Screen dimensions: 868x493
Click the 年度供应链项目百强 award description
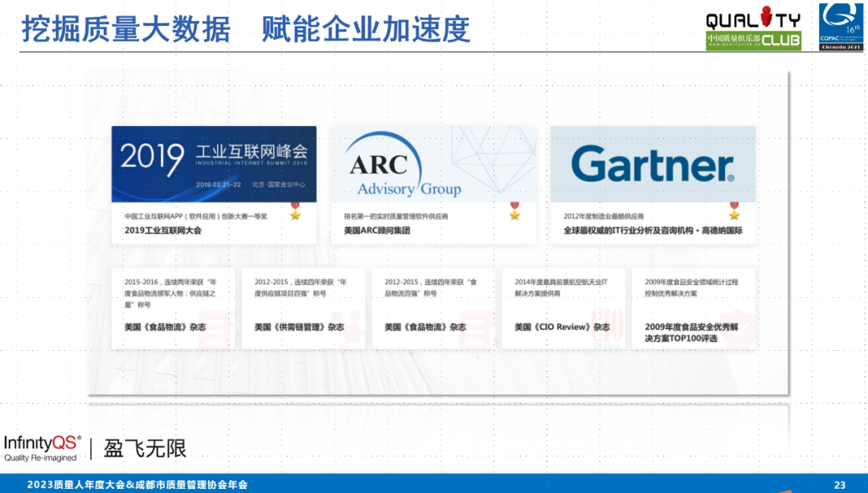click(x=301, y=287)
